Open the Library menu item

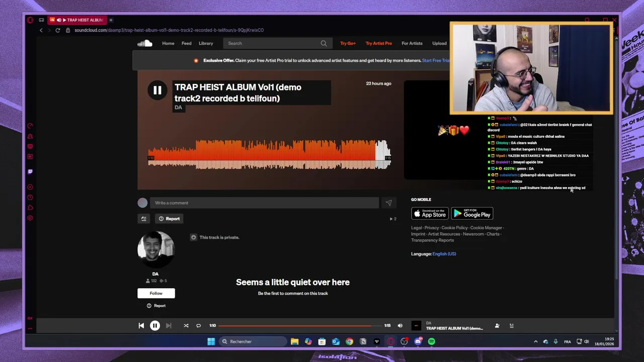(206, 43)
